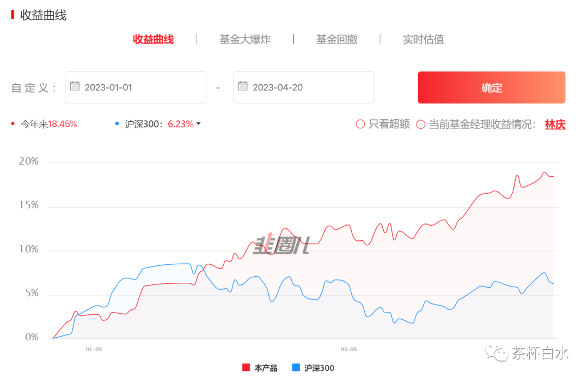Viewport: 588px width, 379px height.
Task: Expand the 沪深300 6.23% dropdown arrow
Action: (x=199, y=123)
